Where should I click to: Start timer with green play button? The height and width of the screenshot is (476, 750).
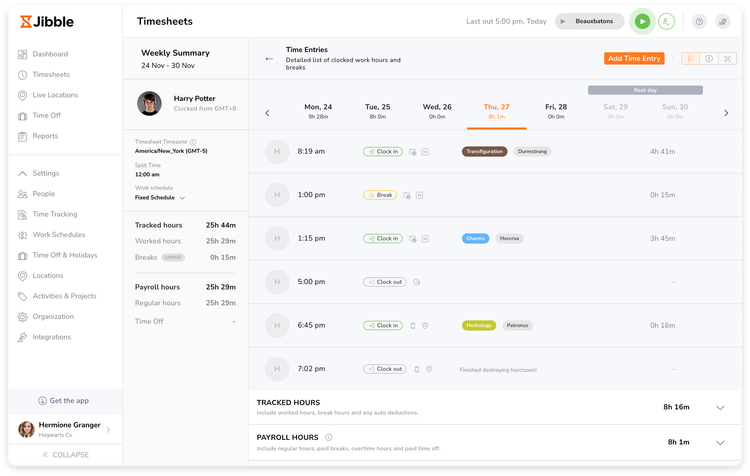[x=642, y=22]
